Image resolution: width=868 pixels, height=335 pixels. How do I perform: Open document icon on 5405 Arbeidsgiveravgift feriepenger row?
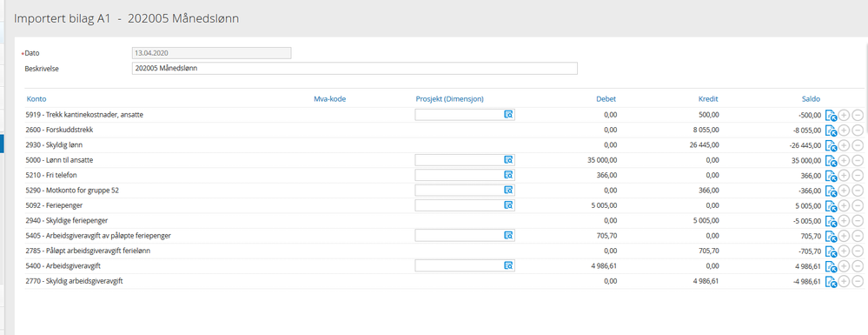click(x=831, y=237)
